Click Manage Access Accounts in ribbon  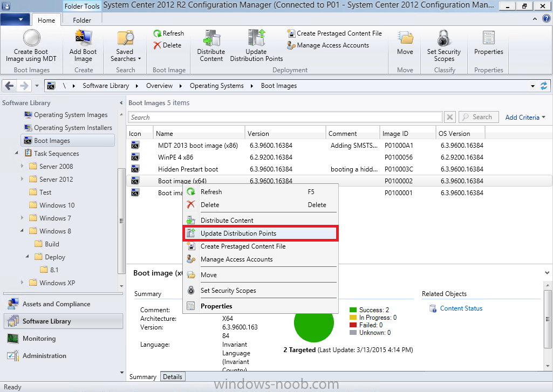tap(328, 45)
